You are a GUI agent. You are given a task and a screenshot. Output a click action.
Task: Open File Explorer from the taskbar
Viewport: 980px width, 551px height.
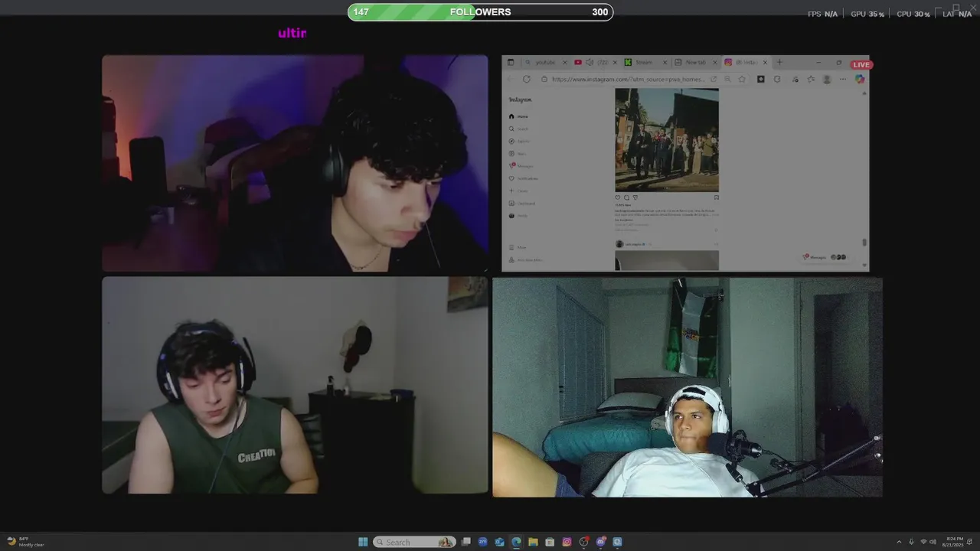[x=533, y=542]
